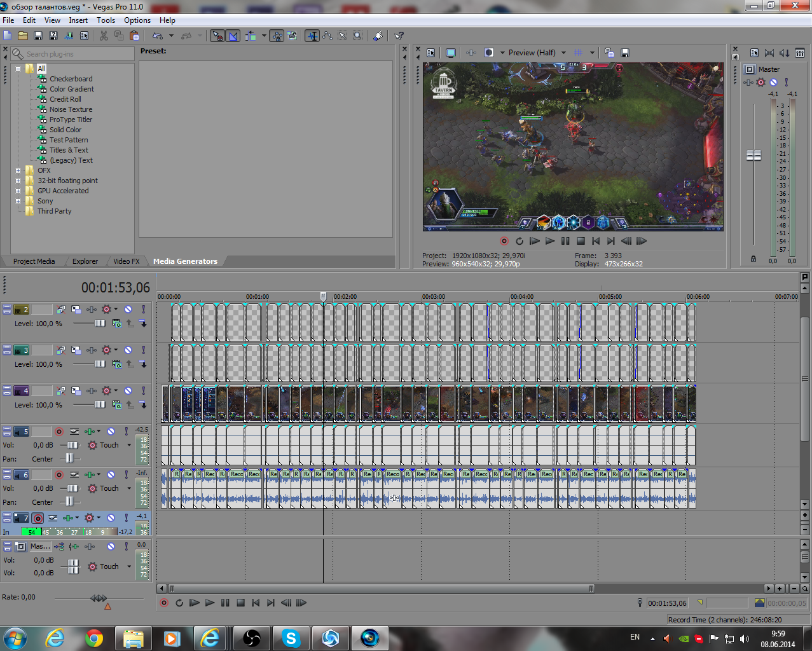Save preview snapshot to file icon
The height and width of the screenshot is (651, 812).
coord(624,53)
